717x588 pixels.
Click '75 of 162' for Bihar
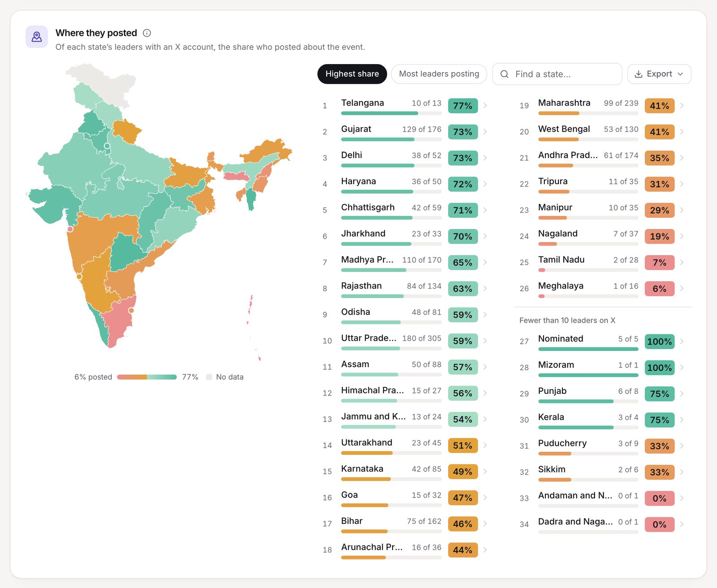(424, 521)
